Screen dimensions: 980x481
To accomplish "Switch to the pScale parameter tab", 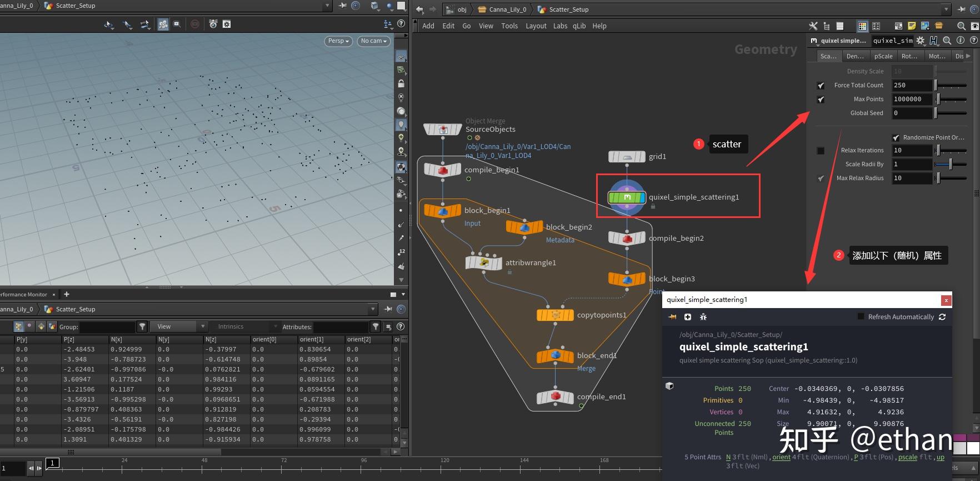I will pyautogui.click(x=883, y=56).
